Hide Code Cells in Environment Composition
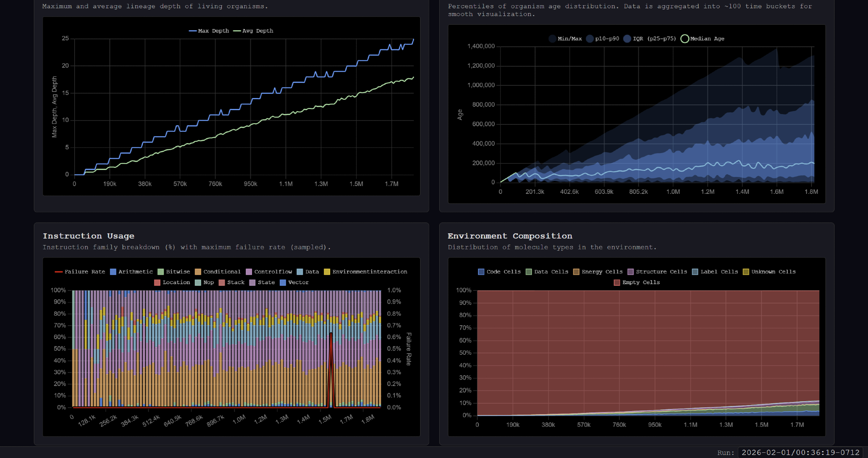The image size is (868, 458). [x=499, y=272]
